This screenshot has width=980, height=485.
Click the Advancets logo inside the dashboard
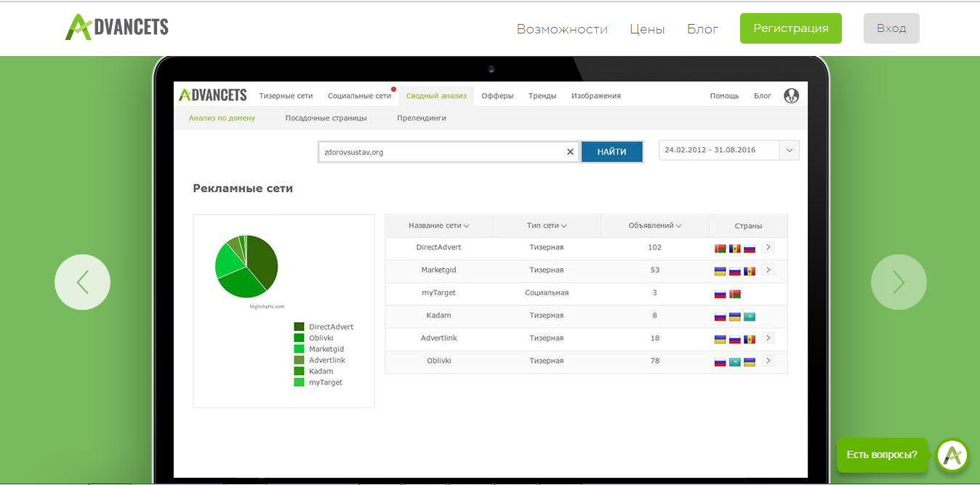pyautogui.click(x=213, y=95)
